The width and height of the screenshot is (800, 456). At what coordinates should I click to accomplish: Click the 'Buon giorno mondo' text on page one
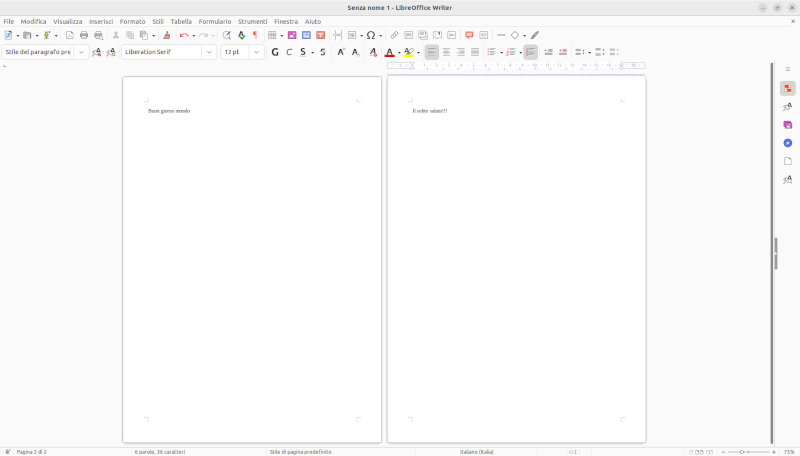point(169,111)
